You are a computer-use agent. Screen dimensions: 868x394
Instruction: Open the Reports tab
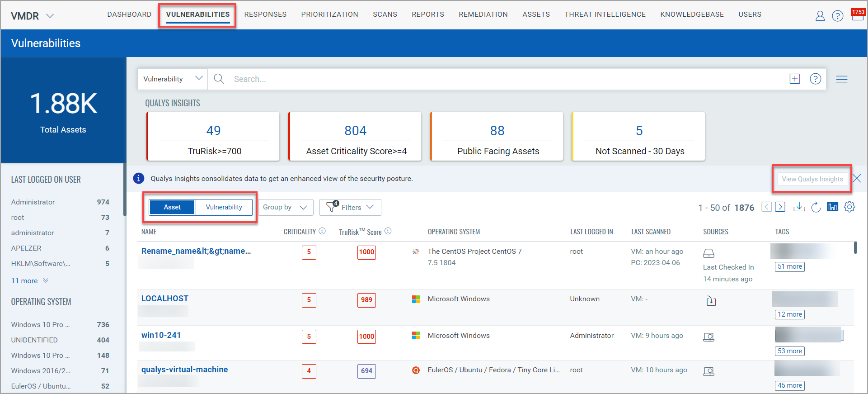428,14
